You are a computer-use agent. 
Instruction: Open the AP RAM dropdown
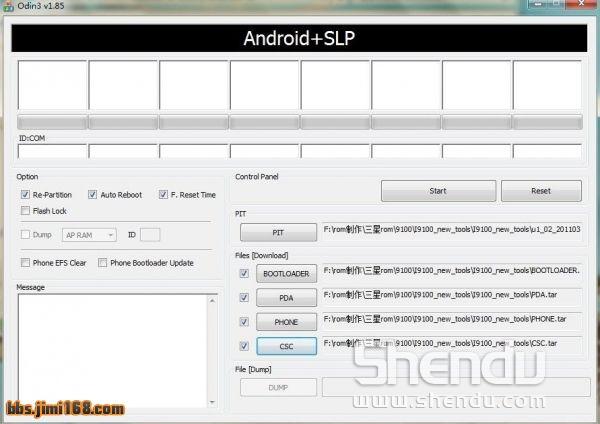pyautogui.click(x=89, y=235)
